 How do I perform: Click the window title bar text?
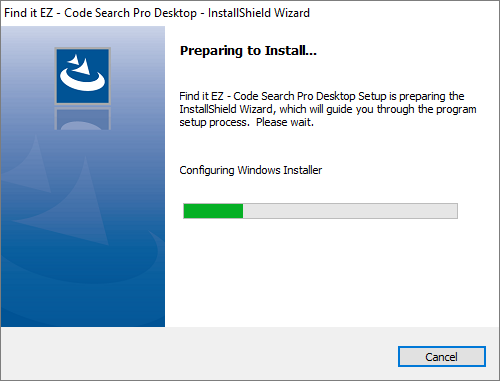pos(157,13)
